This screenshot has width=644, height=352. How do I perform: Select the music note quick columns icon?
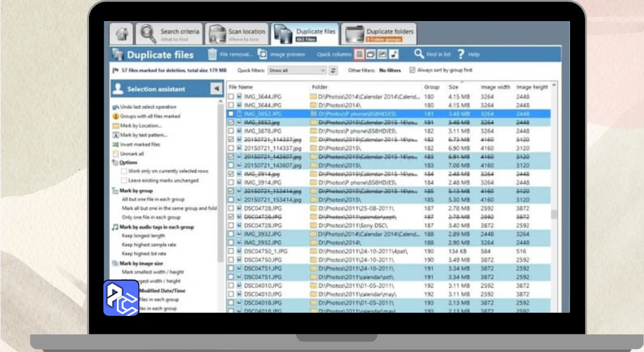tap(394, 54)
